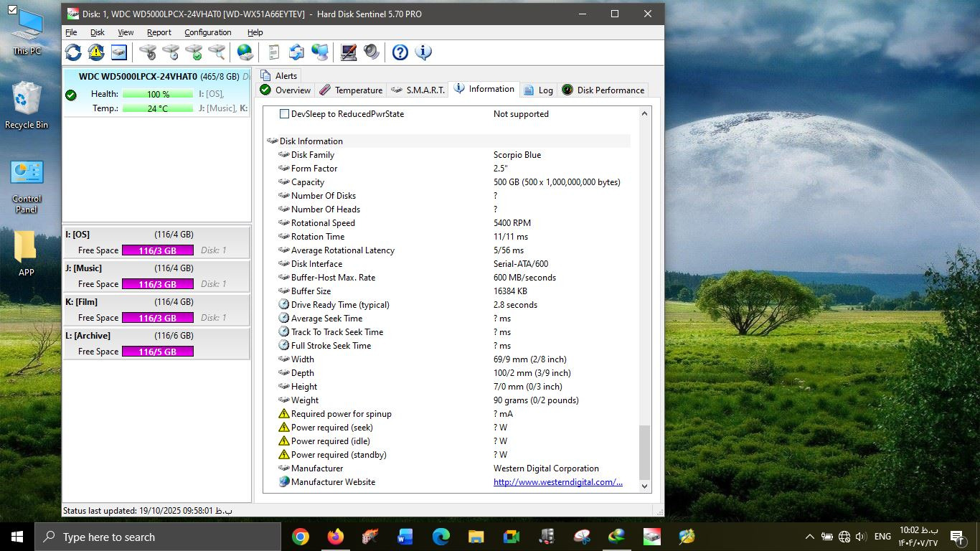
Task: Switch to the S.M.A.R.T. tab
Action: [x=418, y=90]
